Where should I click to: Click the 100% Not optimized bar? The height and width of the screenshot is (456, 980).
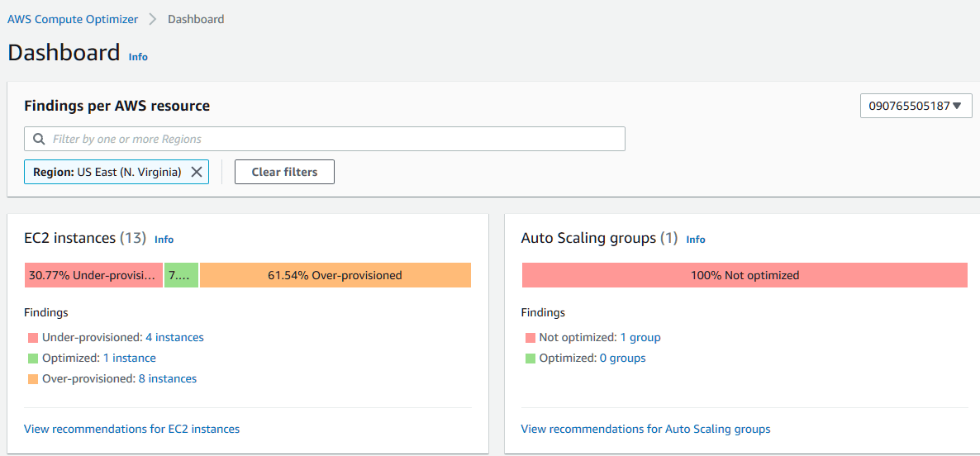(x=745, y=275)
